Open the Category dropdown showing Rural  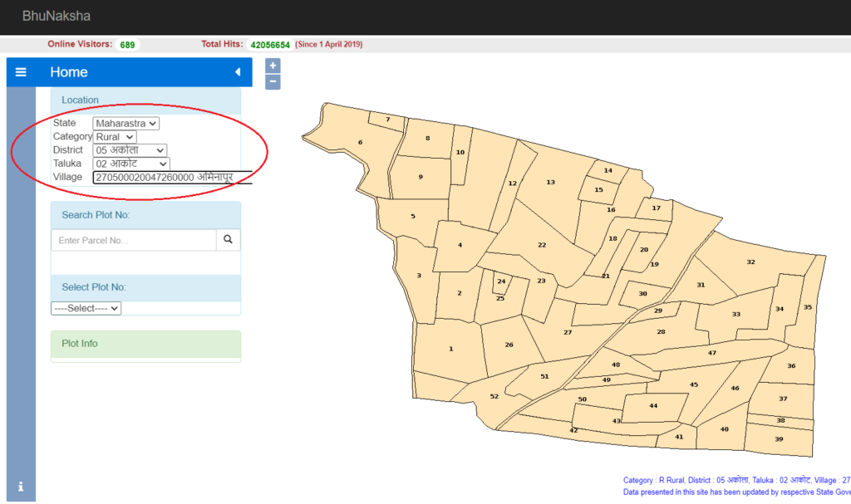[114, 136]
